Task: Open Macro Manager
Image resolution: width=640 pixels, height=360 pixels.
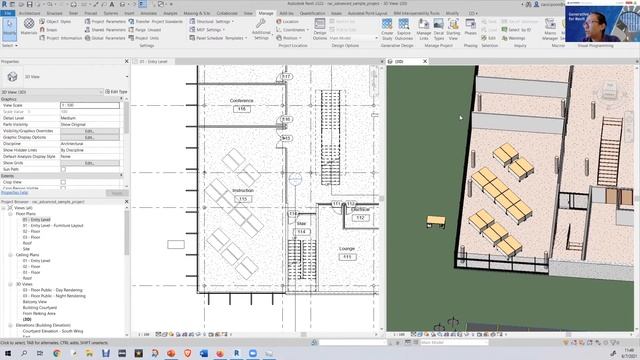Action: [x=550, y=29]
